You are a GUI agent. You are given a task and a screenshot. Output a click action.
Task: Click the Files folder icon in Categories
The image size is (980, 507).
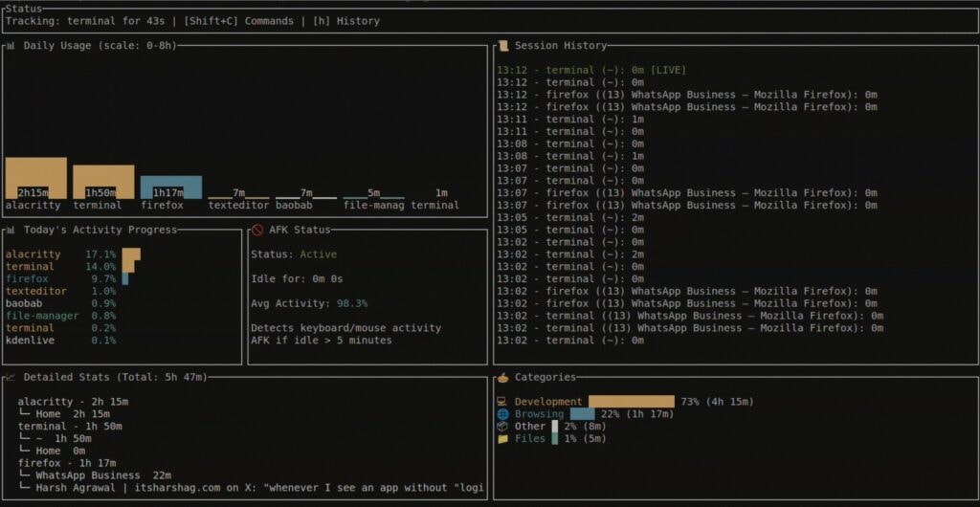[x=501, y=439]
